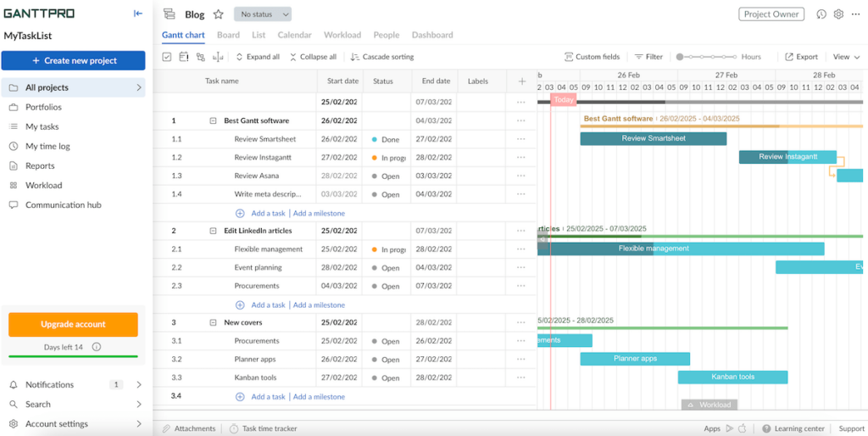The image size is (868, 436).
Task: Switch to the List tab
Action: pos(259,35)
